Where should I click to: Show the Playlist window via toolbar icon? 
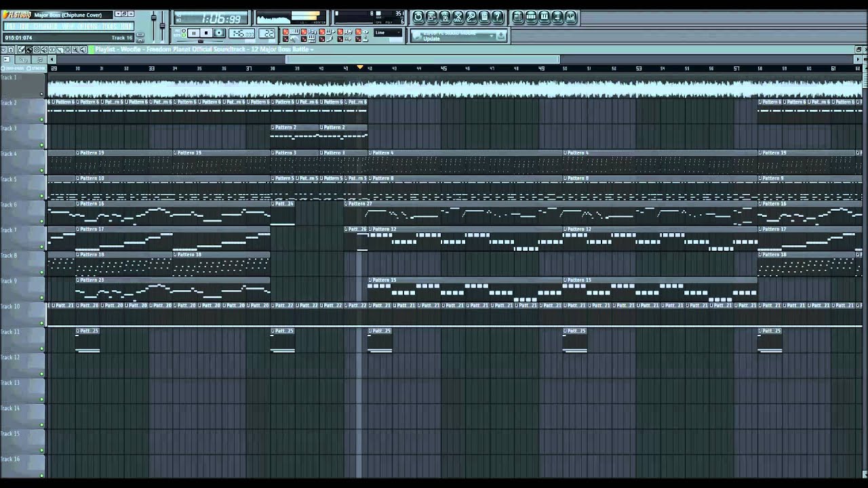[518, 17]
